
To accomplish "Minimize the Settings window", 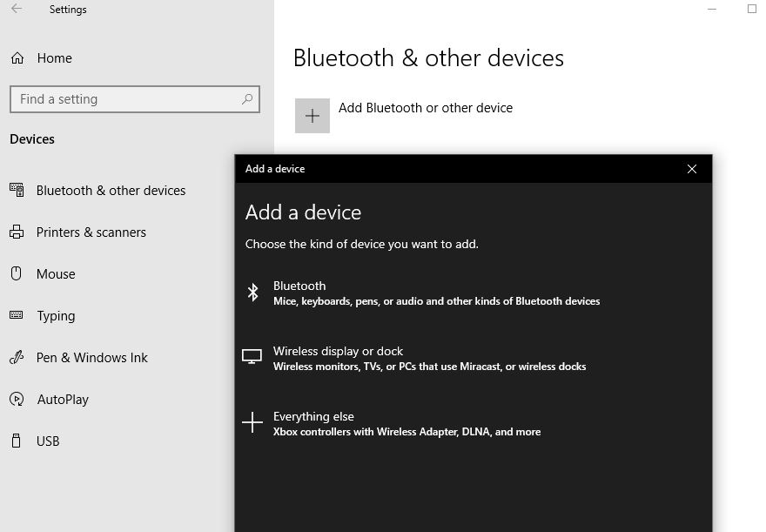I will 712,9.
